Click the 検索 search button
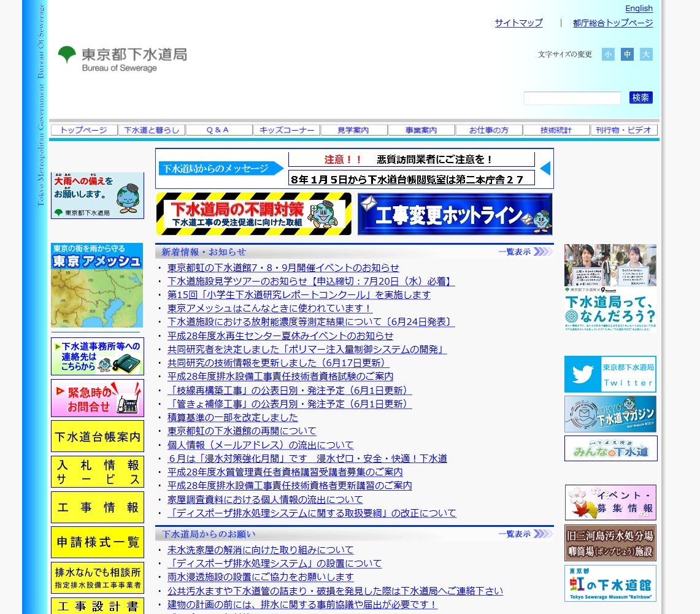The height and width of the screenshot is (614, 700). [640, 98]
